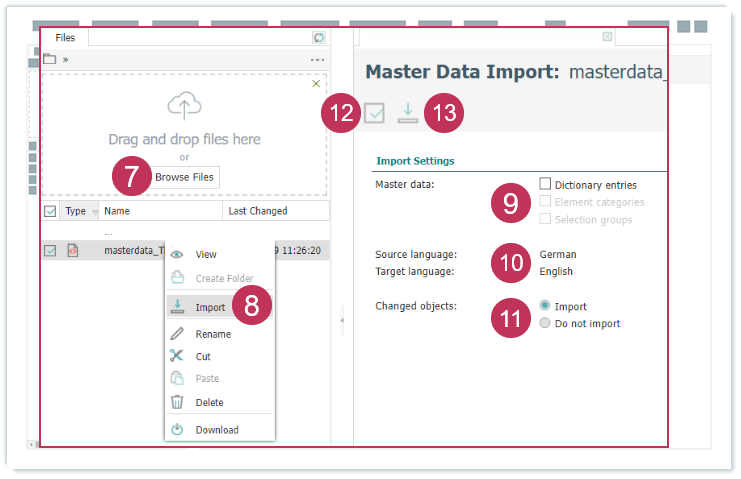Sort by the Last Changed column header

[x=258, y=211]
